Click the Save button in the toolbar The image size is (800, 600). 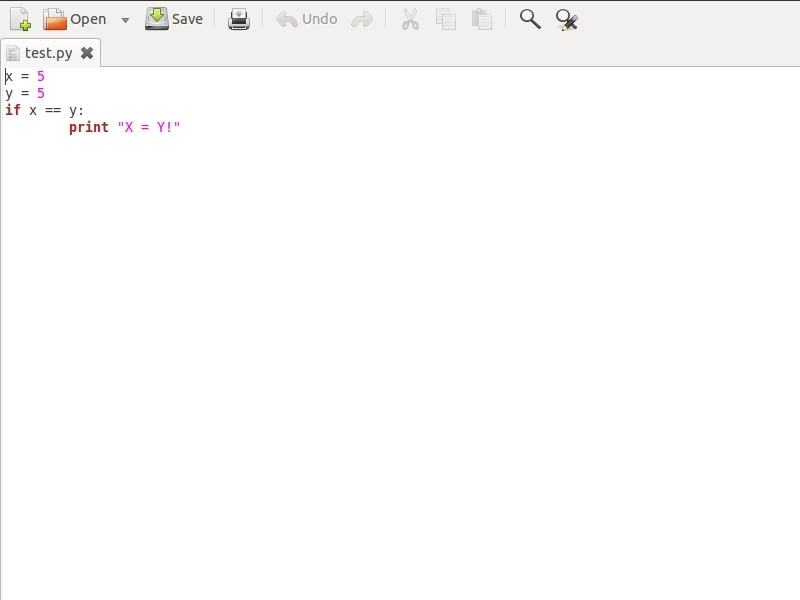point(174,19)
